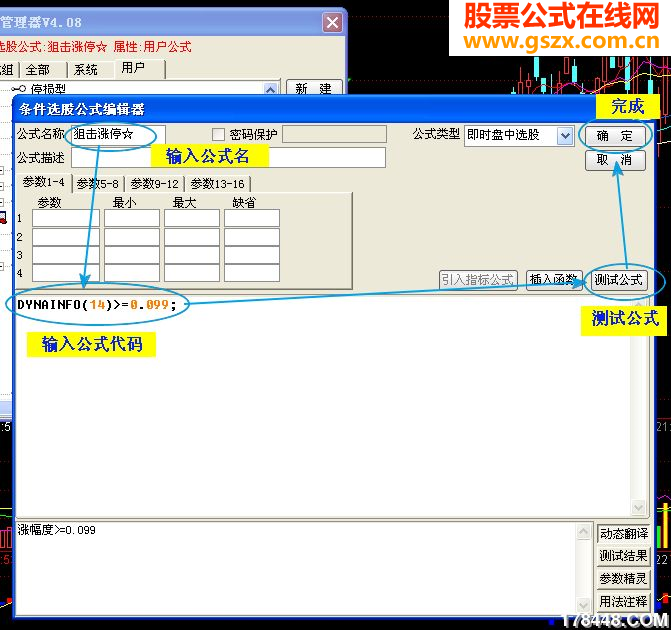The height and width of the screenshot is (630, 671).
Task: Switch to the 参数9-12 tab
Action: click(x=154, y=184)
